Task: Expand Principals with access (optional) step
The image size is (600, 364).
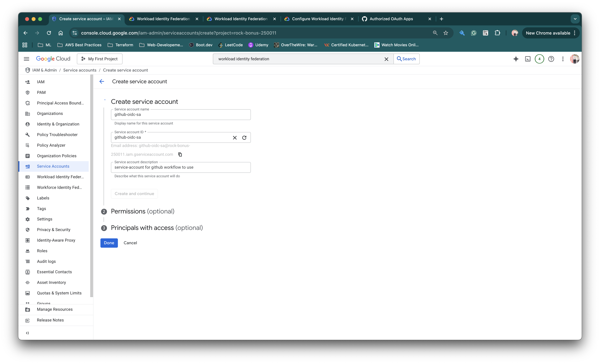Action: click(x=157, y=228)
